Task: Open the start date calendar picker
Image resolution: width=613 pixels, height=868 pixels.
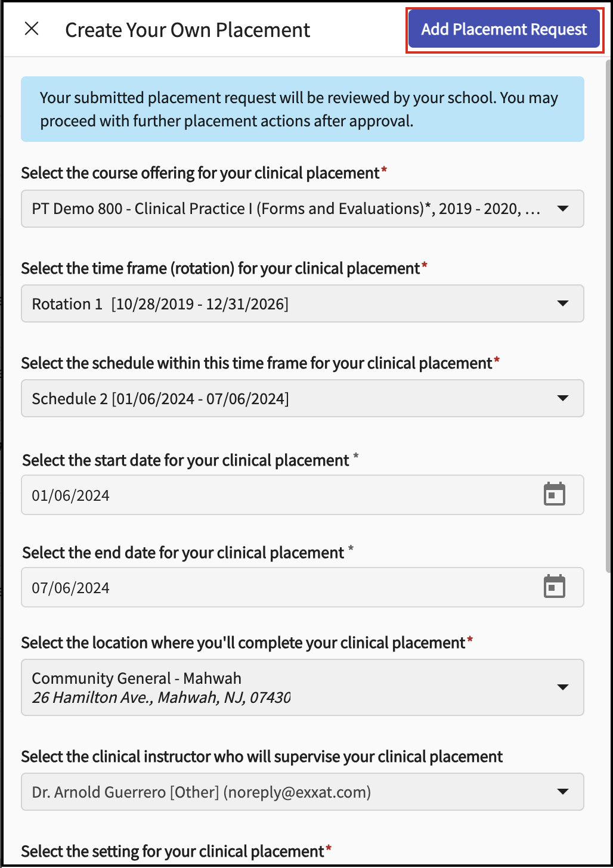Action: tap(555, 494)
